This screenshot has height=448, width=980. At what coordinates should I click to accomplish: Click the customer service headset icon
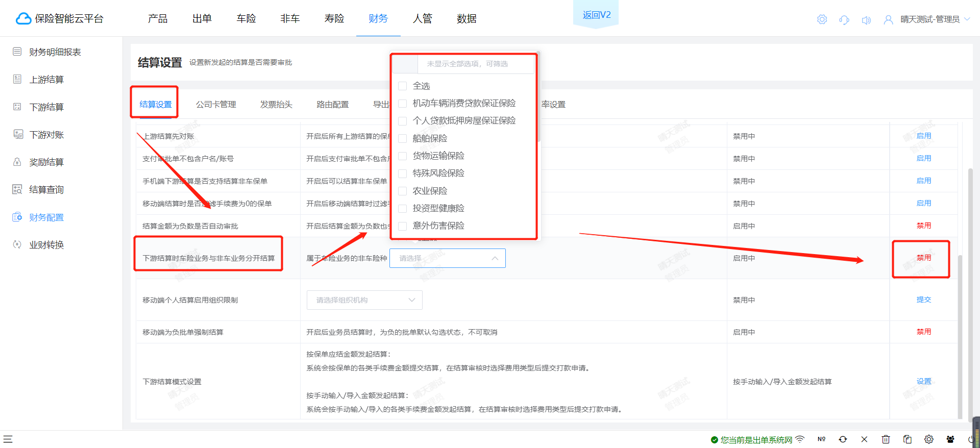(x=844, y=20)
